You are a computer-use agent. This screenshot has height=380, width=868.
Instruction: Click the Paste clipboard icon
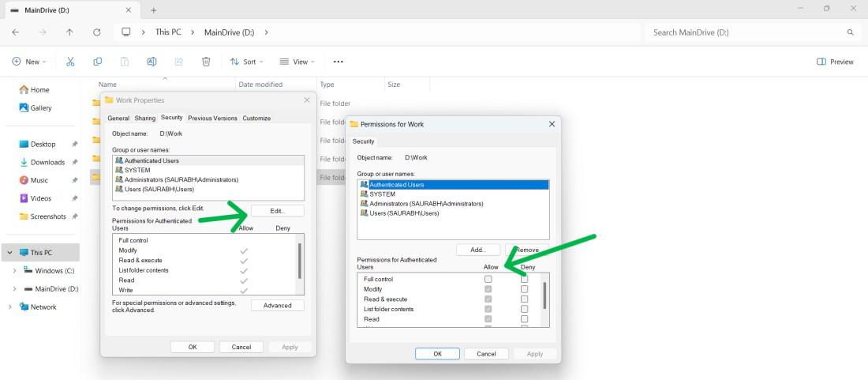click(125, 62)
